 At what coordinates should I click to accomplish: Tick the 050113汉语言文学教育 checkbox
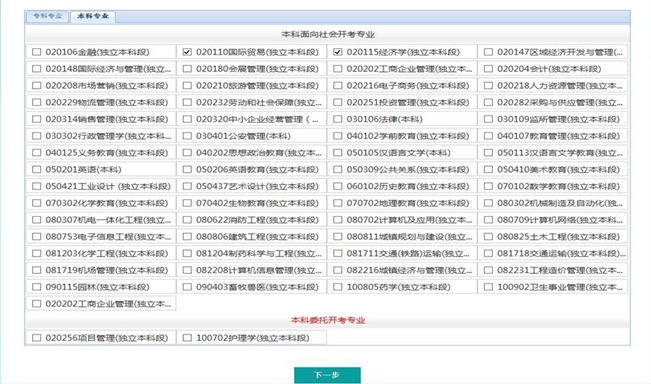[x=489, y=152]
